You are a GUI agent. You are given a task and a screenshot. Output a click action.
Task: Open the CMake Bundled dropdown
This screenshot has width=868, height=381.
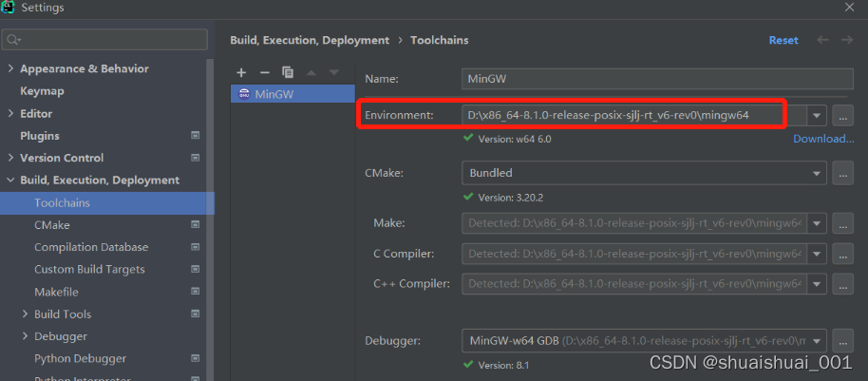pos(817,173)
